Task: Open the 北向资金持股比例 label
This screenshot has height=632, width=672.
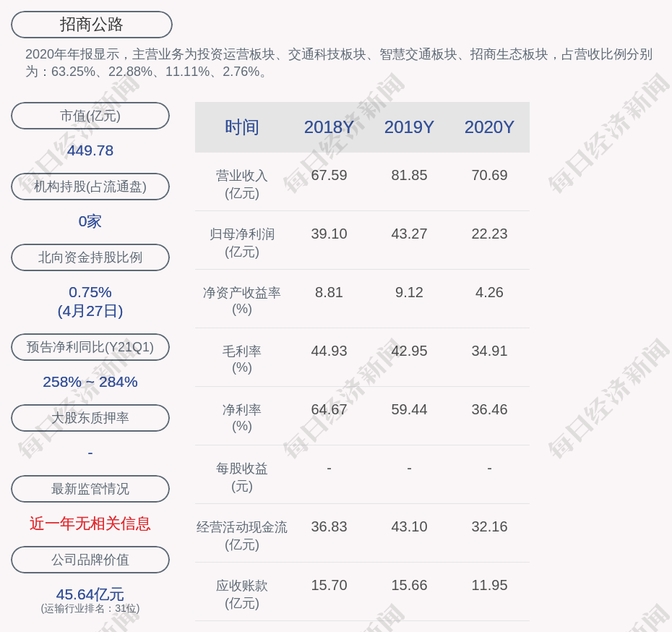Action: tap(90, 257)
